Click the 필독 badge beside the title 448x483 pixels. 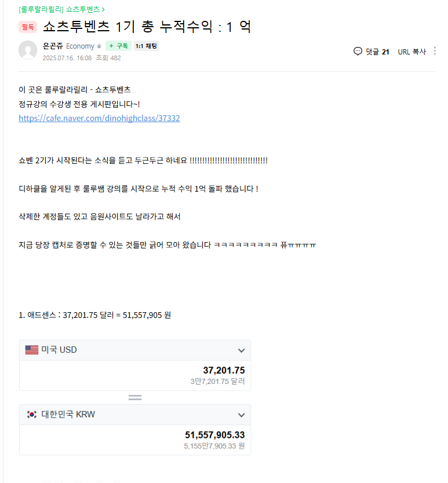(28, 27)
